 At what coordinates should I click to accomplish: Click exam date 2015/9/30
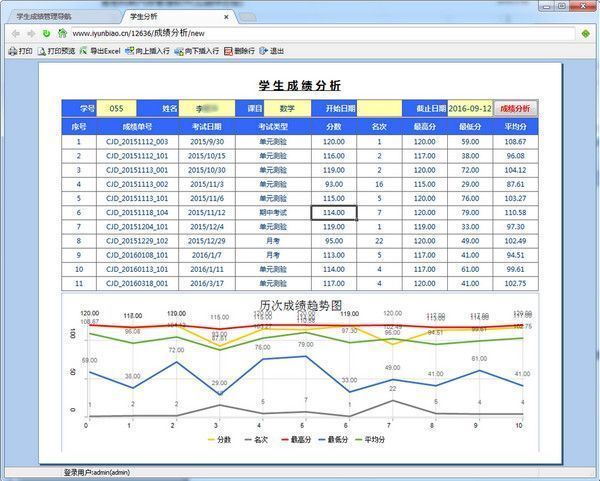coord(207,142)
